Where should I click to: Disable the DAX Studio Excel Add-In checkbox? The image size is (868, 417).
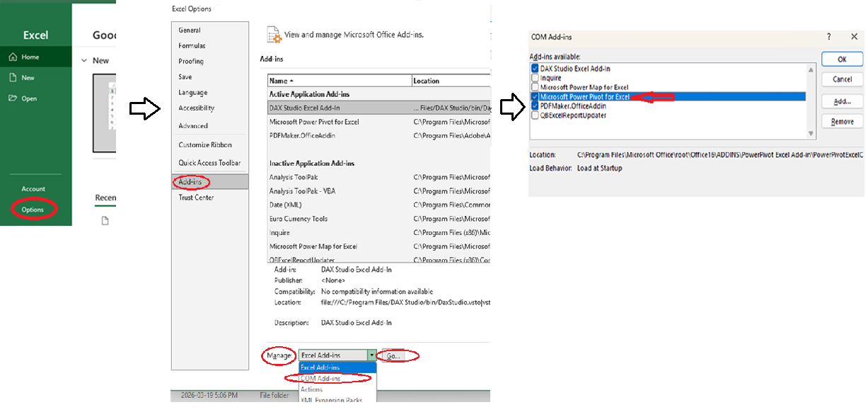click(534, 68)
